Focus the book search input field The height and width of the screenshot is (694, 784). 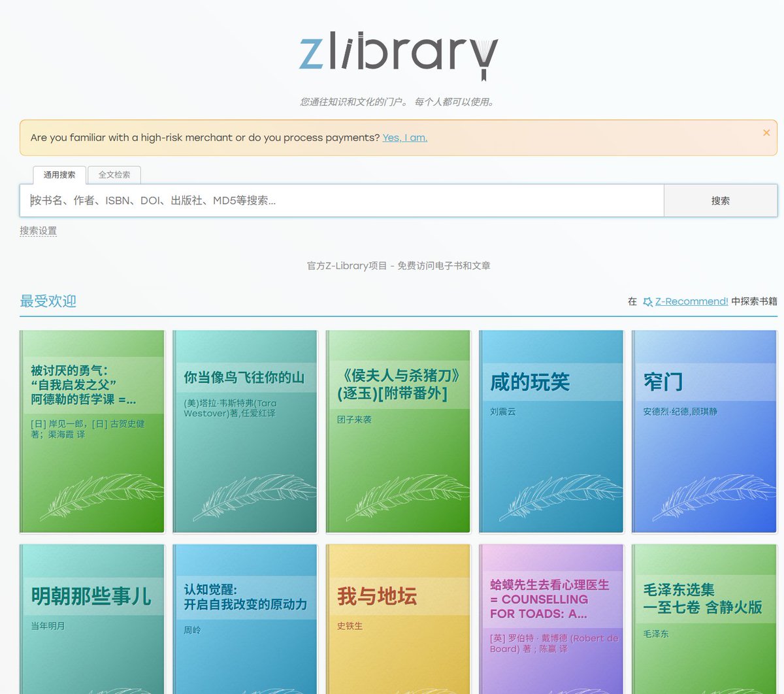(342, 201)
